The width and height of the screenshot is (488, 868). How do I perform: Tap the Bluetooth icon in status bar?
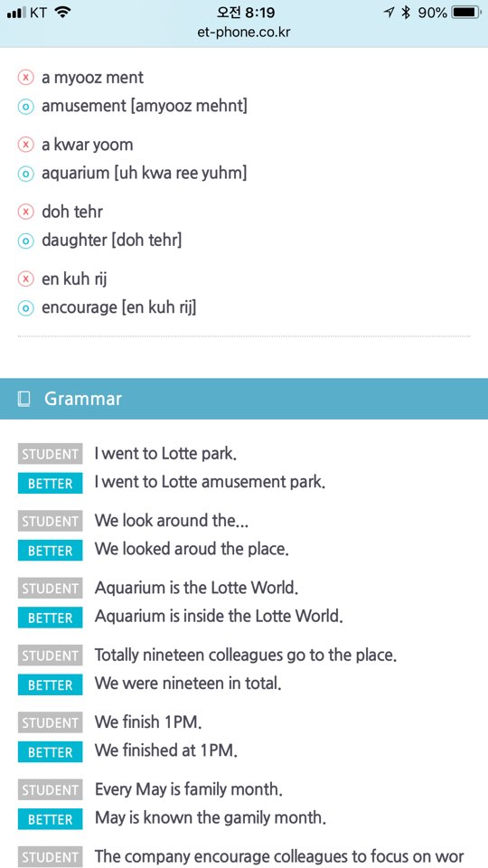tap(406, 13)
